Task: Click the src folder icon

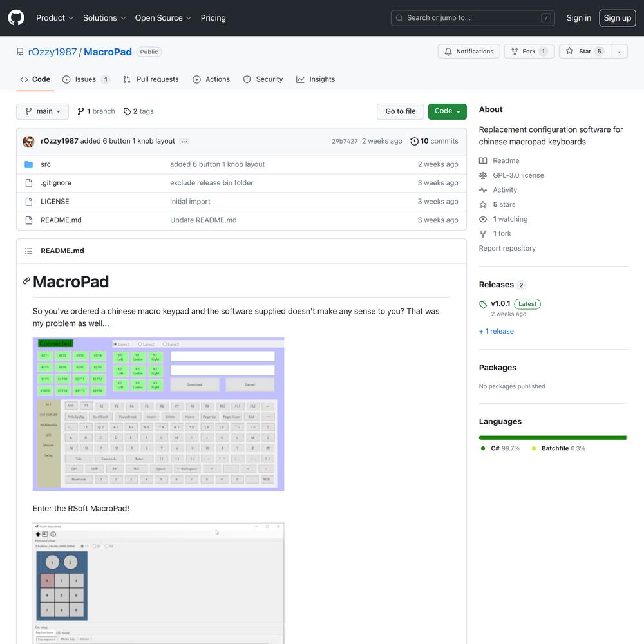Action: click(x=29, y=165)
